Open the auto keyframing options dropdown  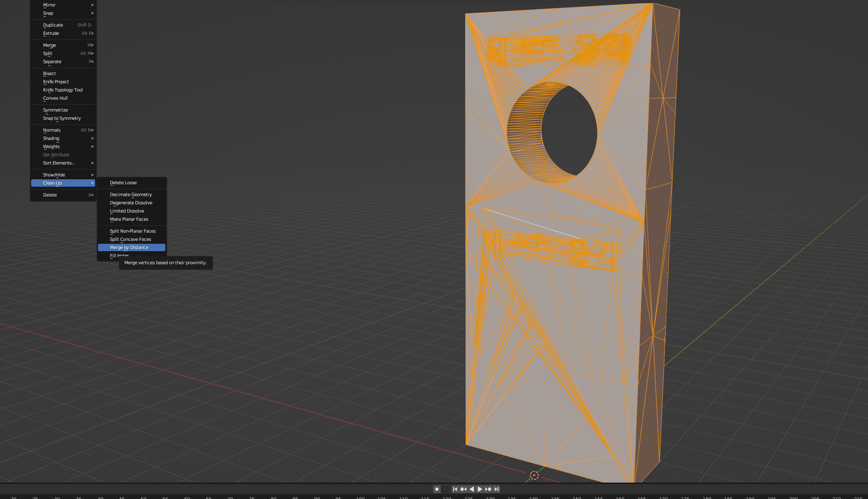click(445, 489)
